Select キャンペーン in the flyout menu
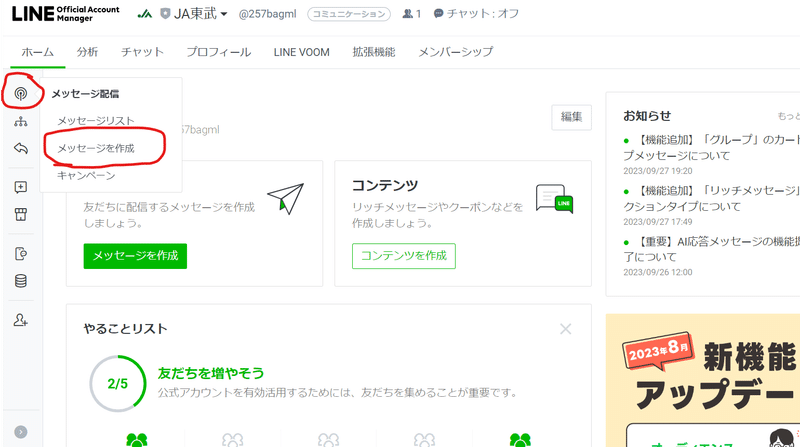The image size is (800, 447). [x=86, y=176]
